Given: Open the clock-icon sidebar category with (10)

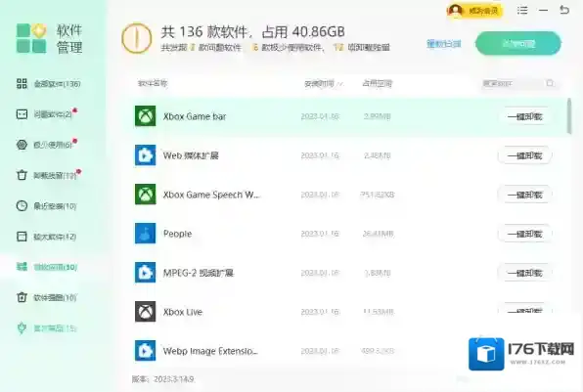Looking at the screenshot, I should (47, 206).
